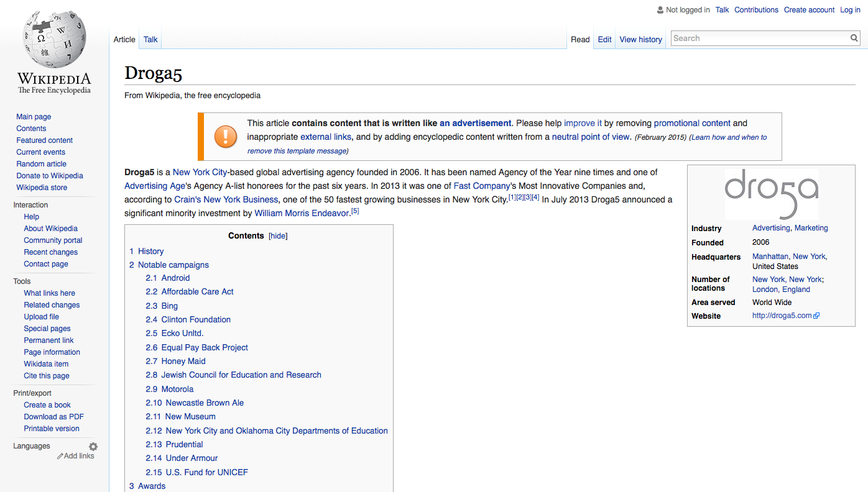Open Featured content in sidebar
Image resolution: width=868 pixels, height=492 pixels.
point(45,140)
